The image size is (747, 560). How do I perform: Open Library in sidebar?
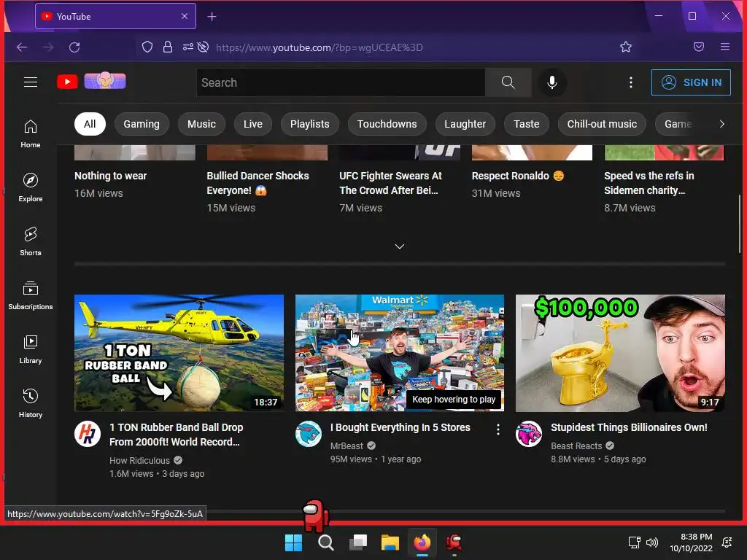31,349
